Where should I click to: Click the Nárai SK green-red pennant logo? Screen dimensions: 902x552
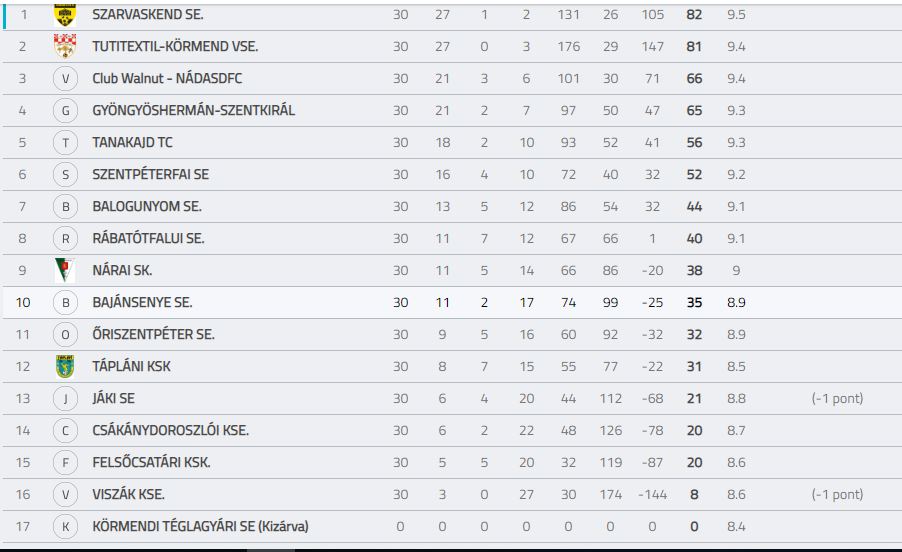click(65, 270)
